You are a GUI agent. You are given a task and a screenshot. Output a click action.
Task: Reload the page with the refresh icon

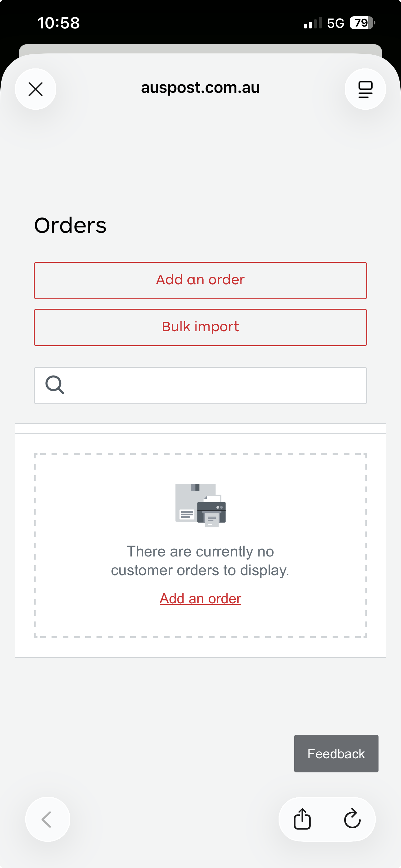pyautogui.click(x=352, y=819)
